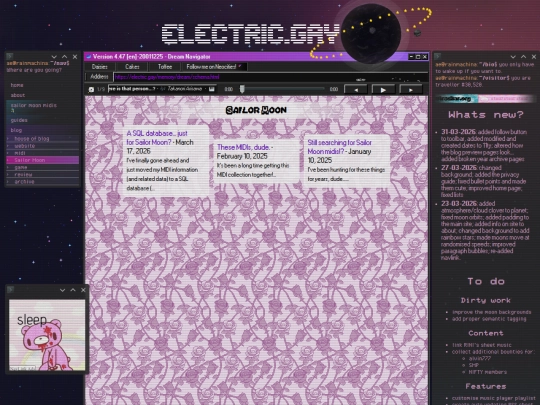The image size is (540, 405).
Task: Click the dark planet graphic in header
Action: (371, 33)
